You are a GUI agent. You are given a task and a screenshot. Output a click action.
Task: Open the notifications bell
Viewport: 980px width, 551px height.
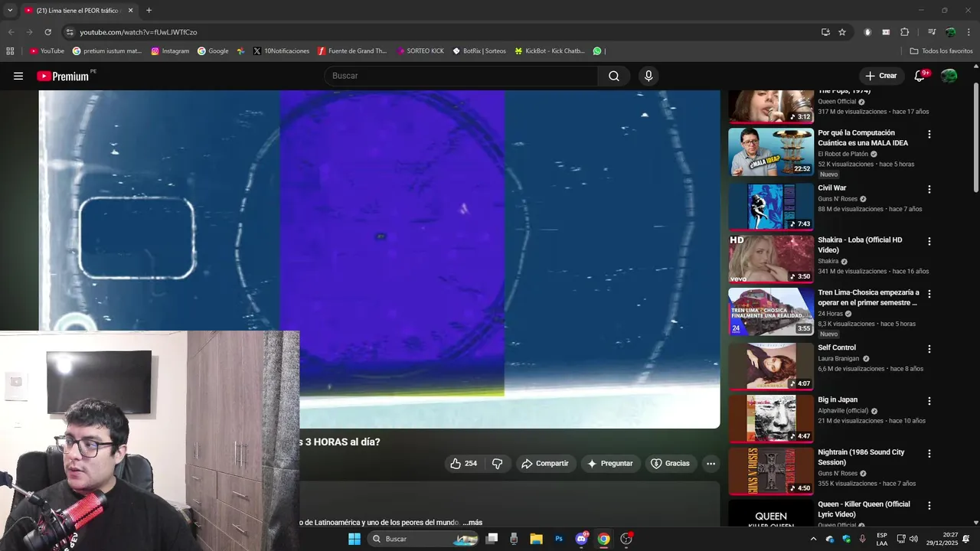pos(920,76)
